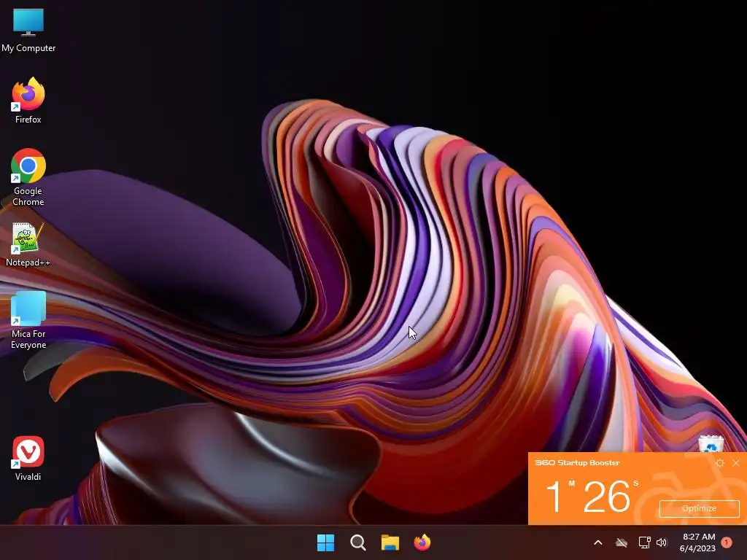This screenshot has width=747, height=560.
Task: Open the Windows Start menu
Action: [x=326, y=542]
